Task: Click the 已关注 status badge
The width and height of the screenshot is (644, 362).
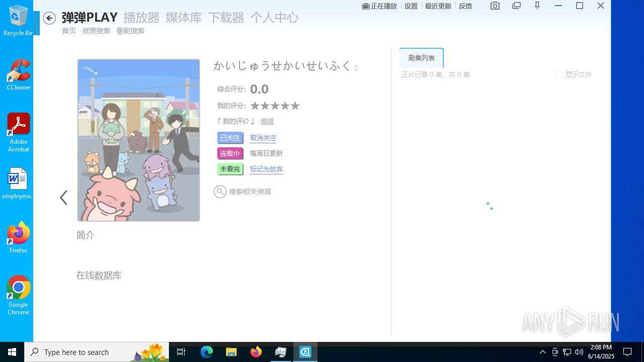Action: tap(230, 138)
